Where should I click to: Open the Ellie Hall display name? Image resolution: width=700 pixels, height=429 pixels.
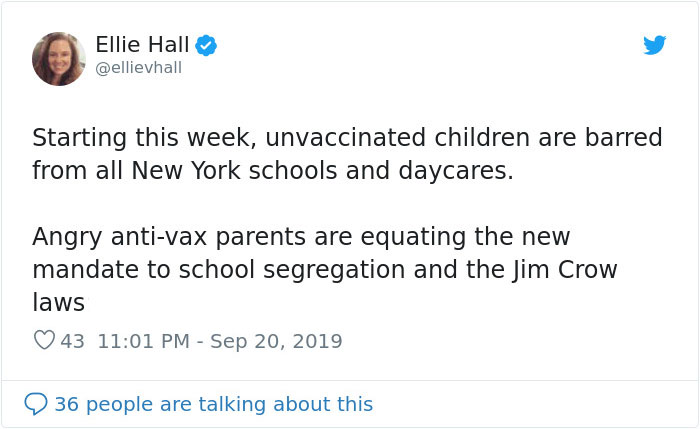pyautogui.click(x=142, y=45)
